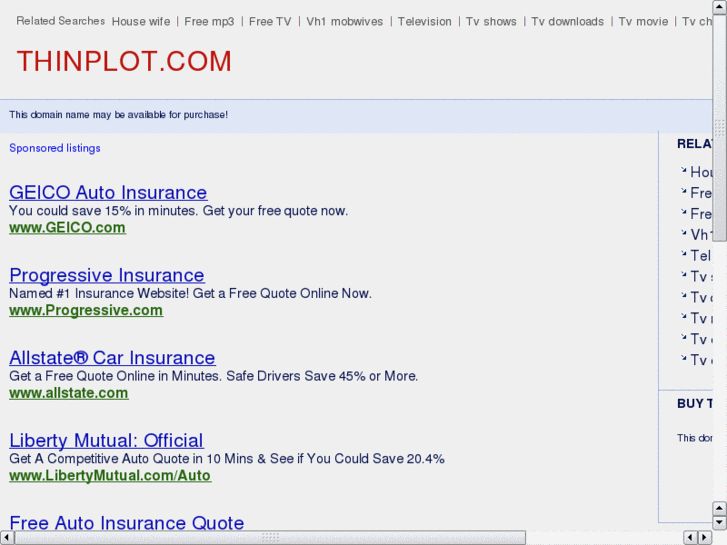
Task: Click the left arrow beside the bottom-right right arrow
Action: (x=690, y=538)
